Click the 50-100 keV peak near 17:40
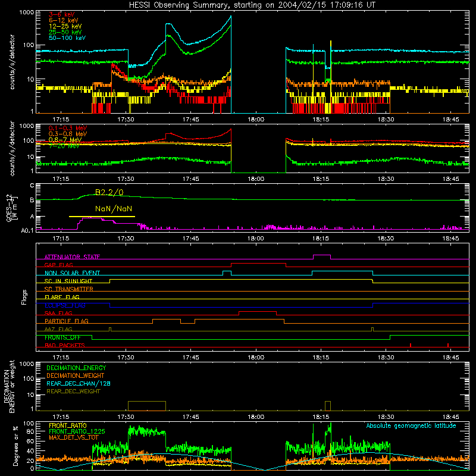The image size is (476, 476). 169,24
